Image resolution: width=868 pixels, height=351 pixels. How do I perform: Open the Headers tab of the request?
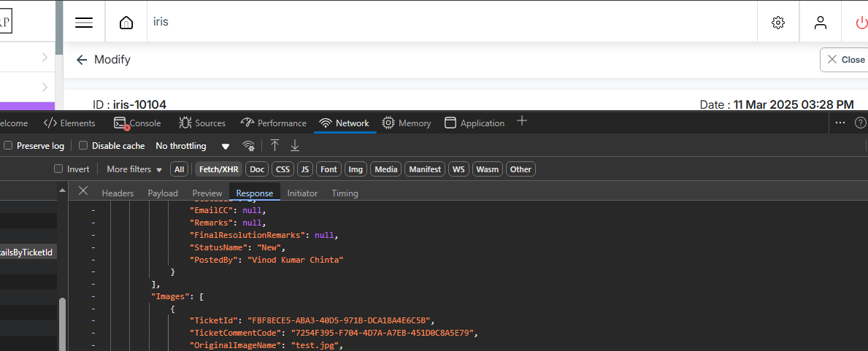tap(118, 193)
